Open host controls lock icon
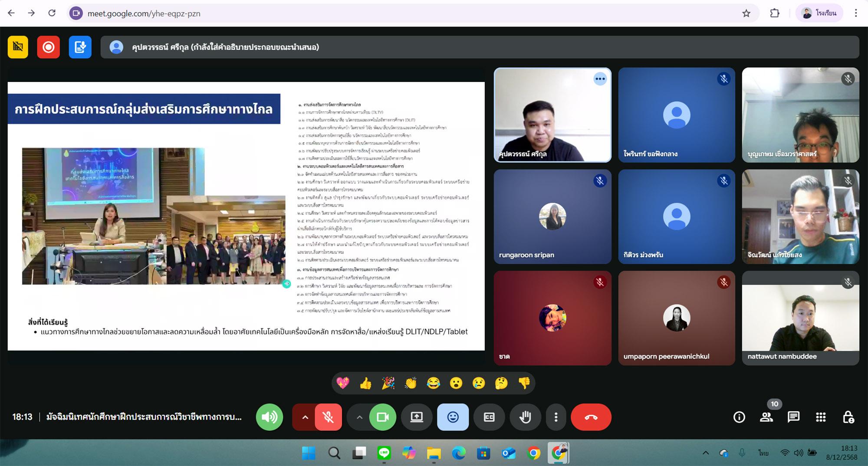 tap(848, 417)
